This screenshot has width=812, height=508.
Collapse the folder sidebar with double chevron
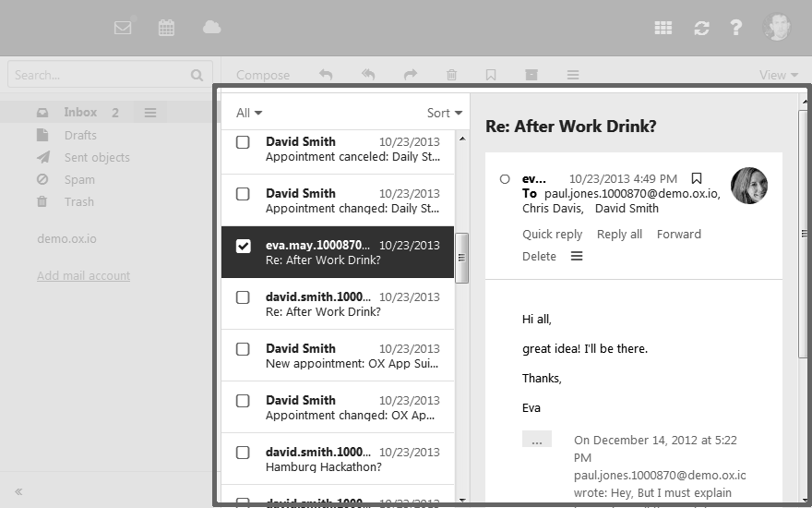pos(18,491)
